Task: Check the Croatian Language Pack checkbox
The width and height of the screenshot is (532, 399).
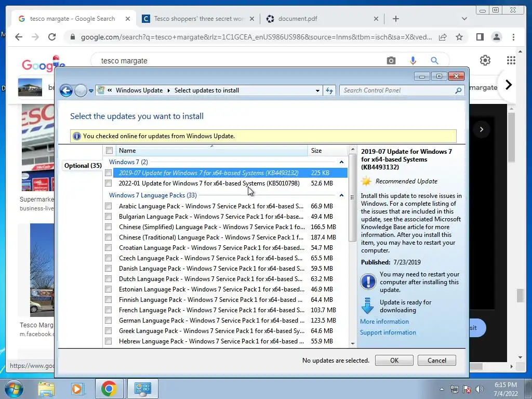Action: click(x=108, y=248)
